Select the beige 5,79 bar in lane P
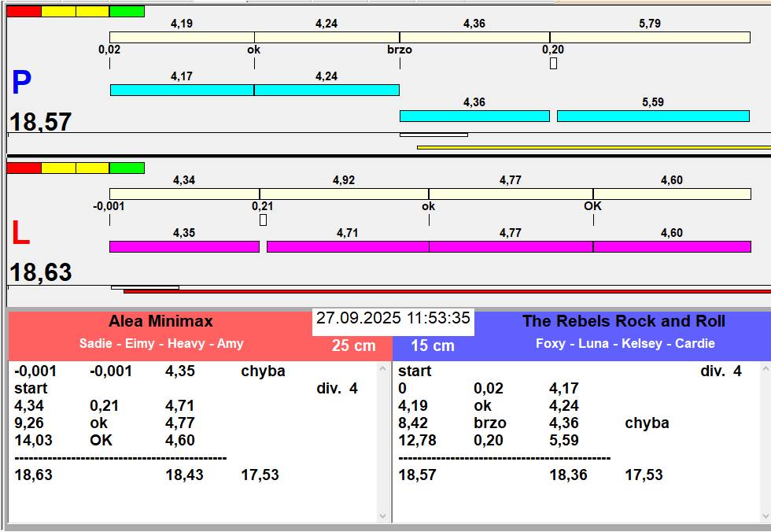 (650, 37)
